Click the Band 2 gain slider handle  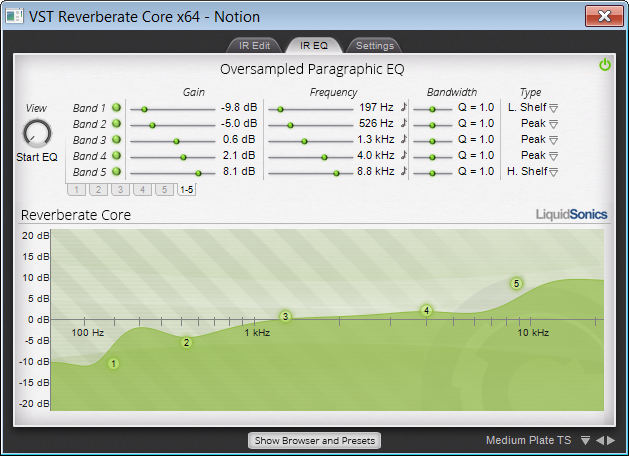tap(152, 125)
